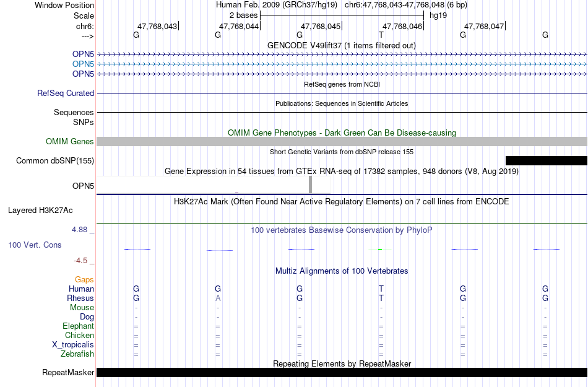588x387 pixels.
Task: Open the H3K27Ac Mark track title
Action: 342,202
